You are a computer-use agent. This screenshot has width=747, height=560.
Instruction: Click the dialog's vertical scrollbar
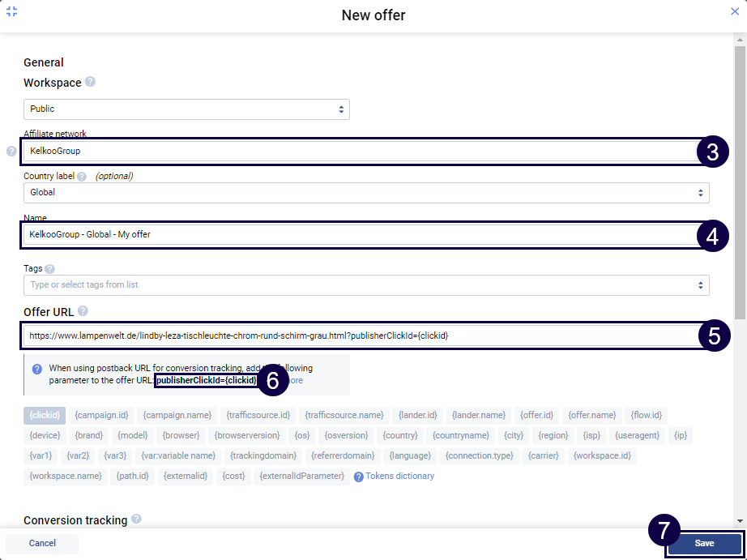(x=740, y=178)
